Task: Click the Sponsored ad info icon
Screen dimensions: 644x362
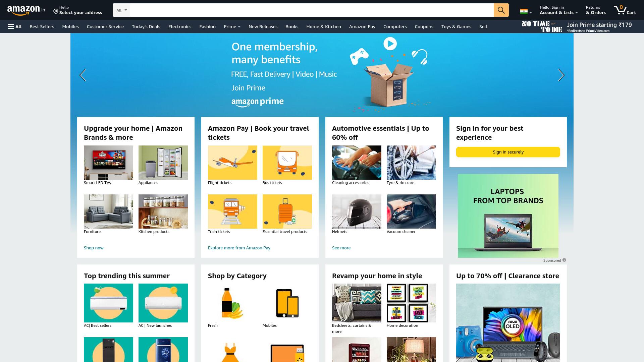Action: pyautogui.click(x=564, y=260)
